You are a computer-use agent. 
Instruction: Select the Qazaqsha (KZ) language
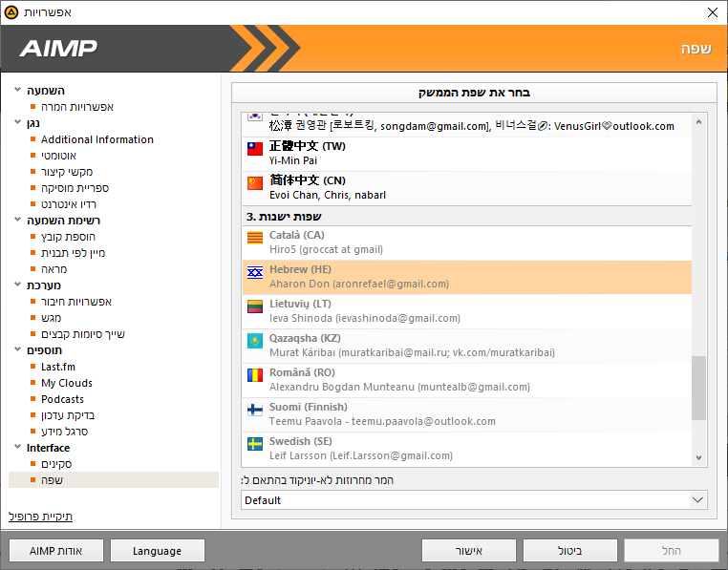click(467, 347)
